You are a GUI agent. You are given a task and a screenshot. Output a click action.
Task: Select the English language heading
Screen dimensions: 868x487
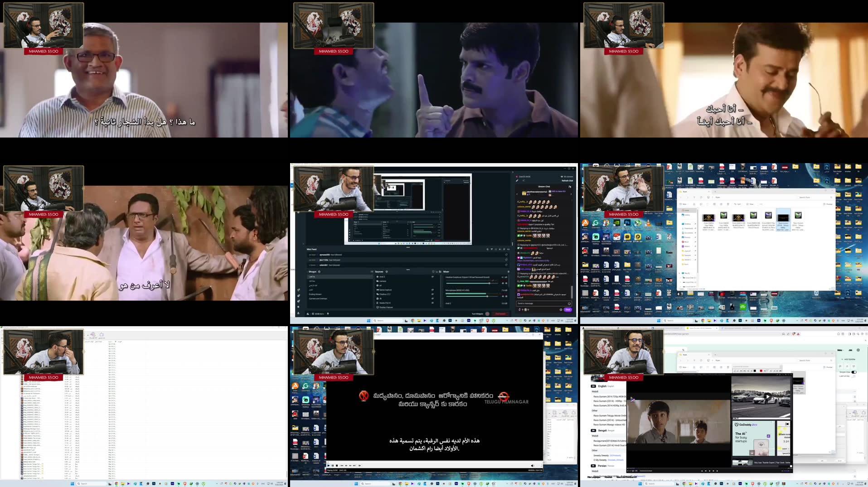[602, 386]
